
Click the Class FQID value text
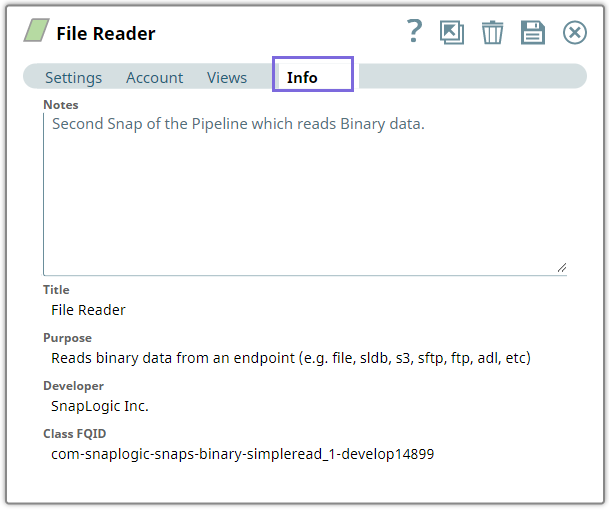243,454
